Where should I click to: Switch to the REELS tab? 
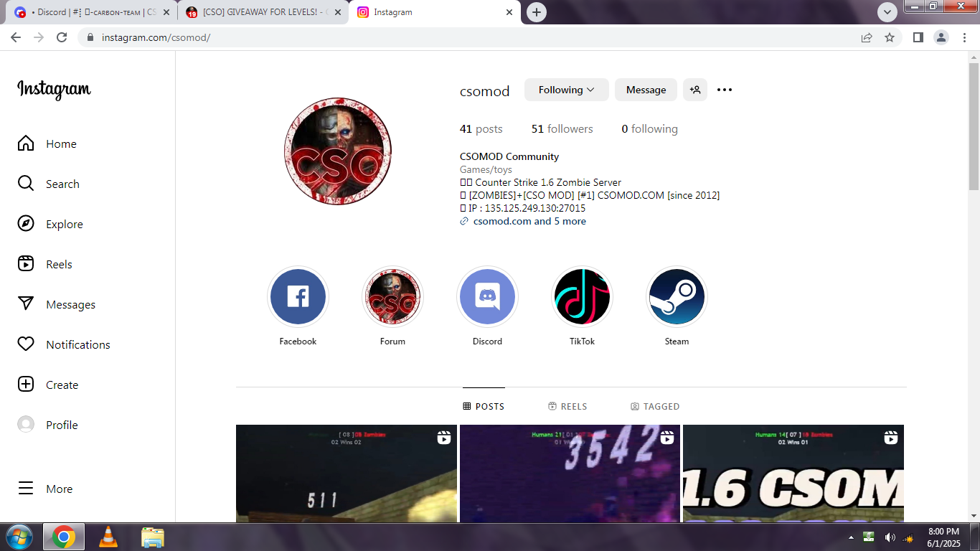(x=567, y=406)
